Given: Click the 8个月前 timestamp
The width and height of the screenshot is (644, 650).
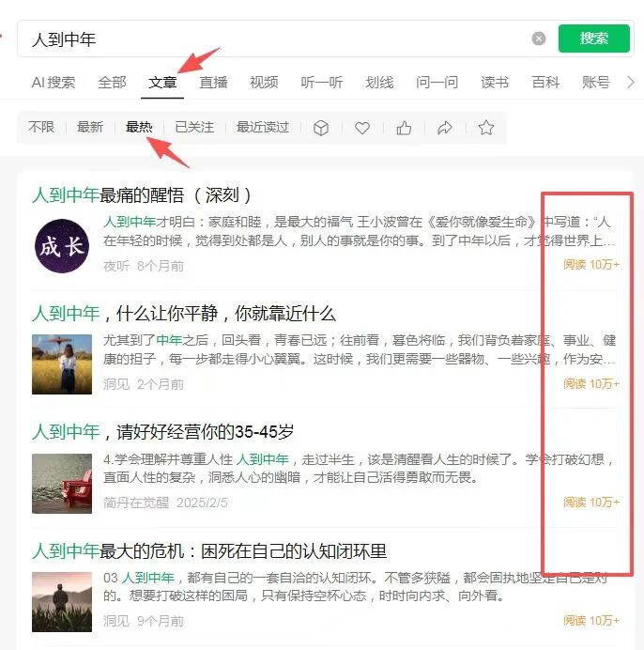Looking at the screenshot, I should click(161, 266).
